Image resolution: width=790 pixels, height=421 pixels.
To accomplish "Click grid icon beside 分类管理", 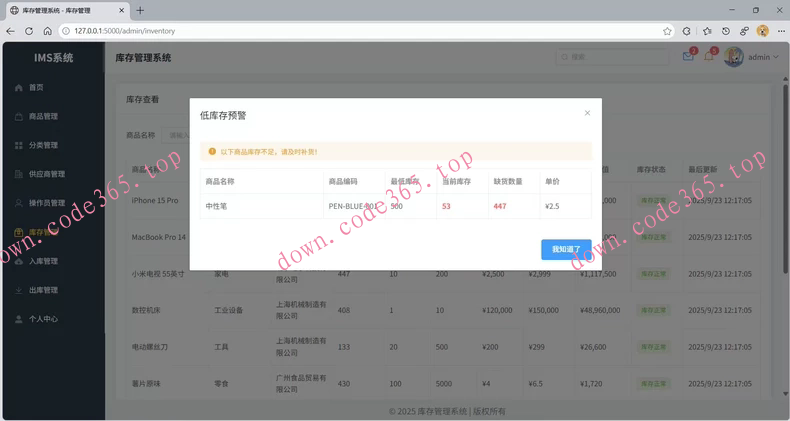I will pos(19,145).
